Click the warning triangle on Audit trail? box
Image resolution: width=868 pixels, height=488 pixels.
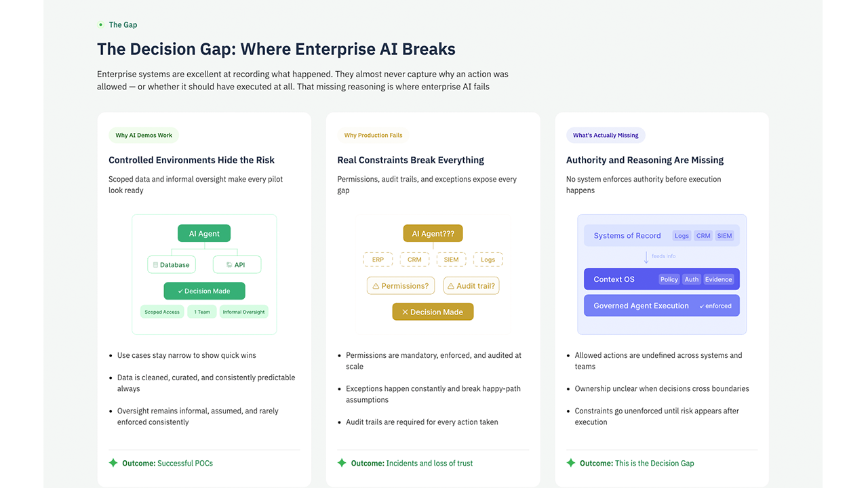[x=451, y=286]
